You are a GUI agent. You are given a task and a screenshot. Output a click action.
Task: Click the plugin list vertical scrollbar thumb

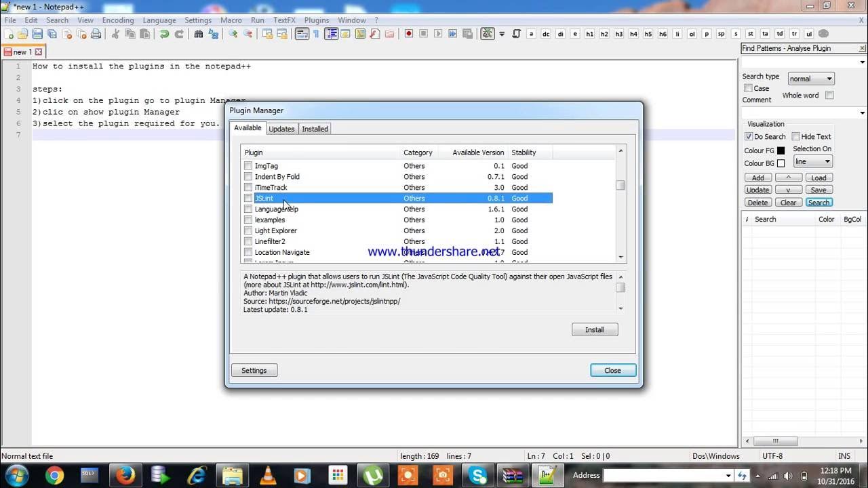[x=620, y=186]
